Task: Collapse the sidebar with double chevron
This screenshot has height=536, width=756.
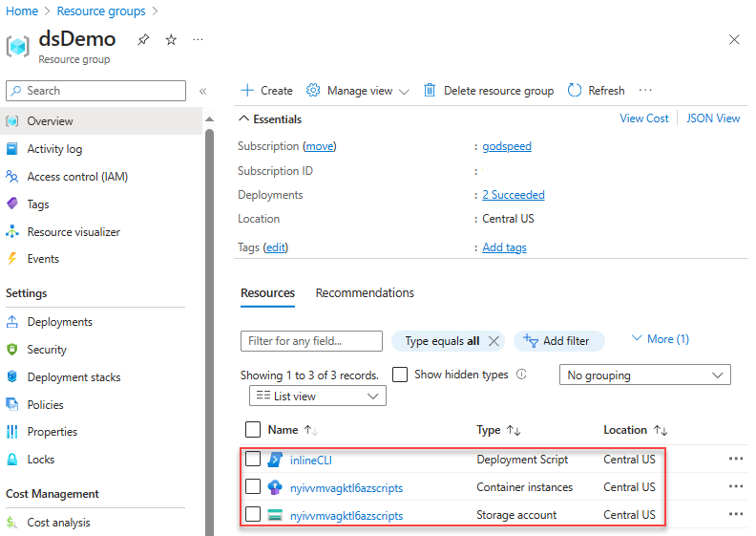Action: click(x=203, y=91)
